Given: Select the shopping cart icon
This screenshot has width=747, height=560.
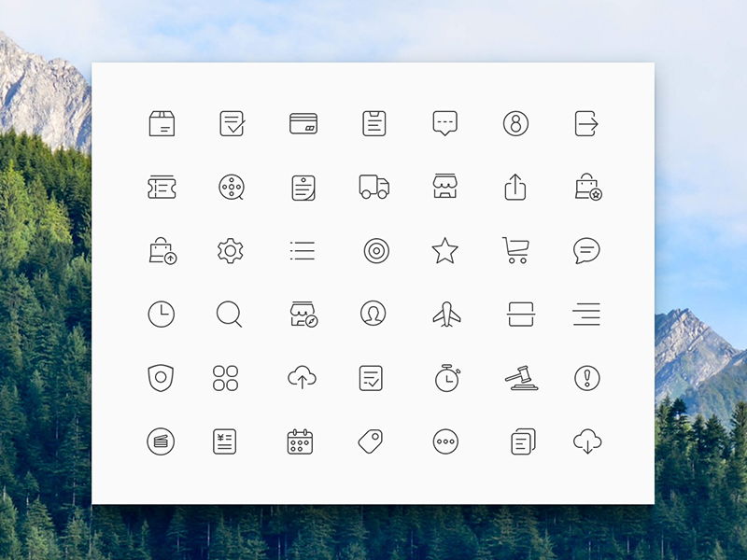Looking at the screenshot, I should click(x=515, y=250).
